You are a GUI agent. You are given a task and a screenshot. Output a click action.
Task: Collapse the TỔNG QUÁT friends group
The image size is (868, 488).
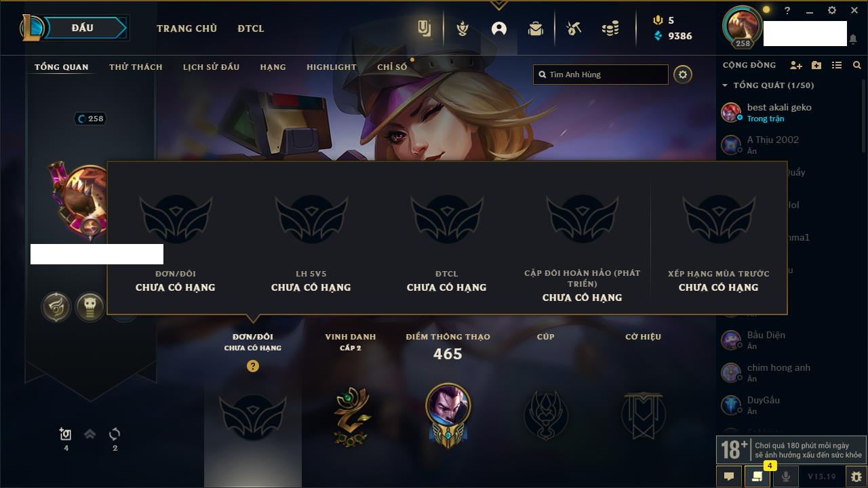tap(725, 85)
